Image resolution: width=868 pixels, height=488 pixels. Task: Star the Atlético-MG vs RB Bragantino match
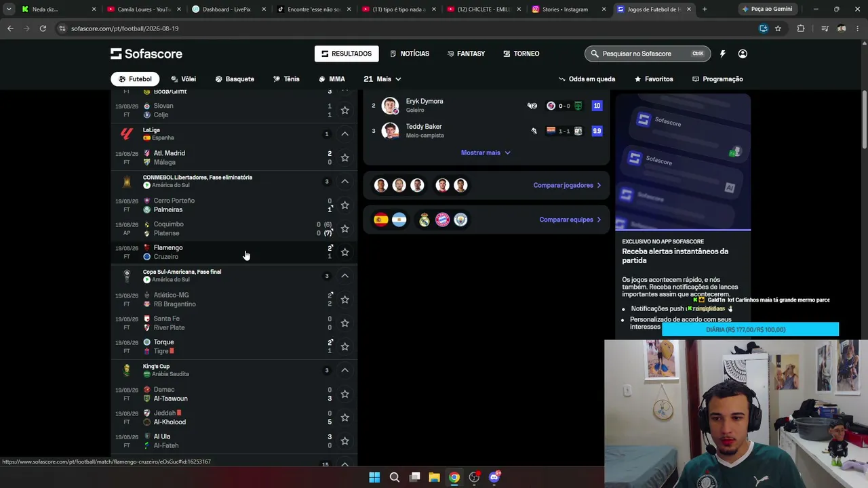[x=344, y=300]
